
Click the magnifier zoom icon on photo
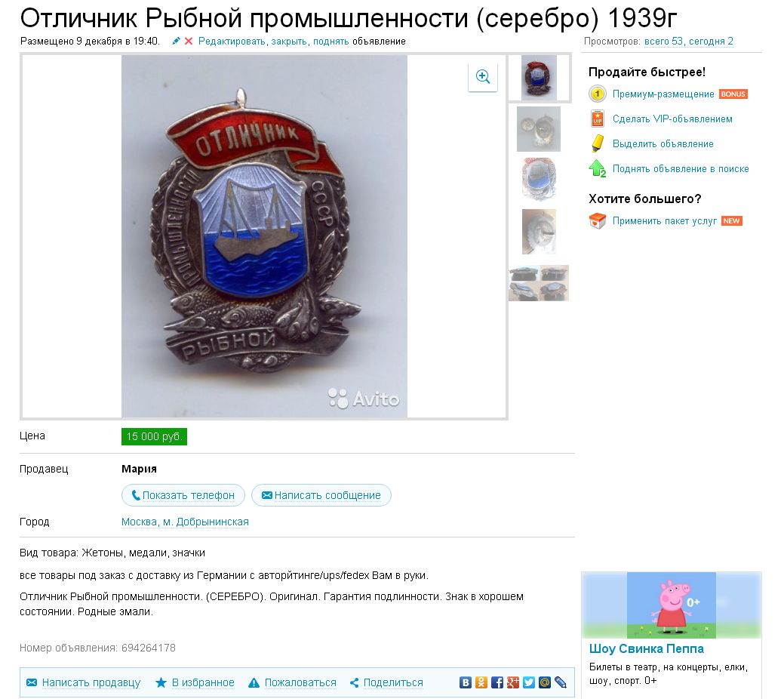(x=482, y=76)
